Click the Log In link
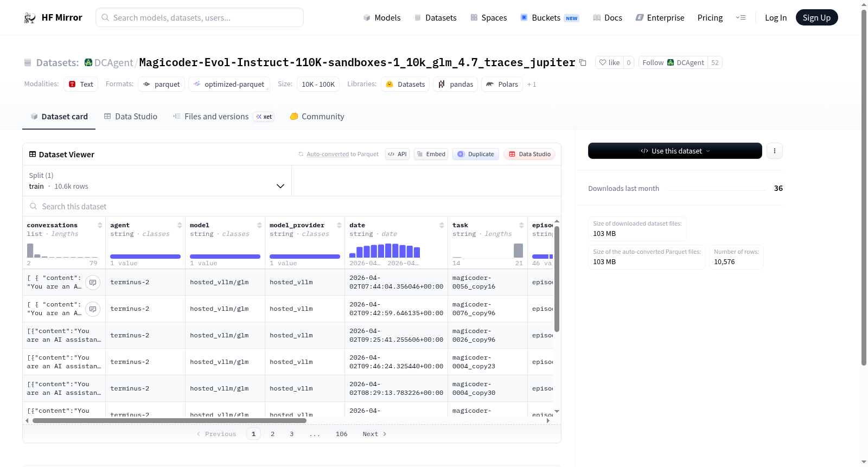Viewport: 868px width, 467px height. (776, 18)
